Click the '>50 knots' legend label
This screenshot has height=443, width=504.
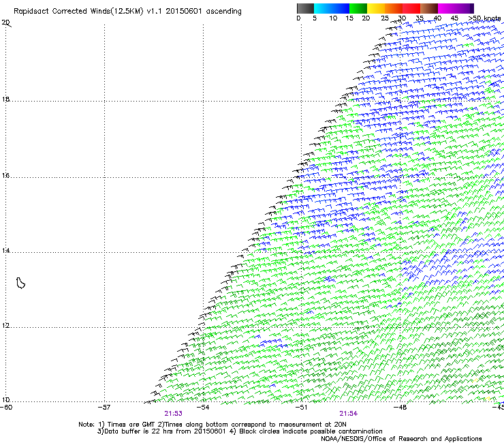[484, 18]
